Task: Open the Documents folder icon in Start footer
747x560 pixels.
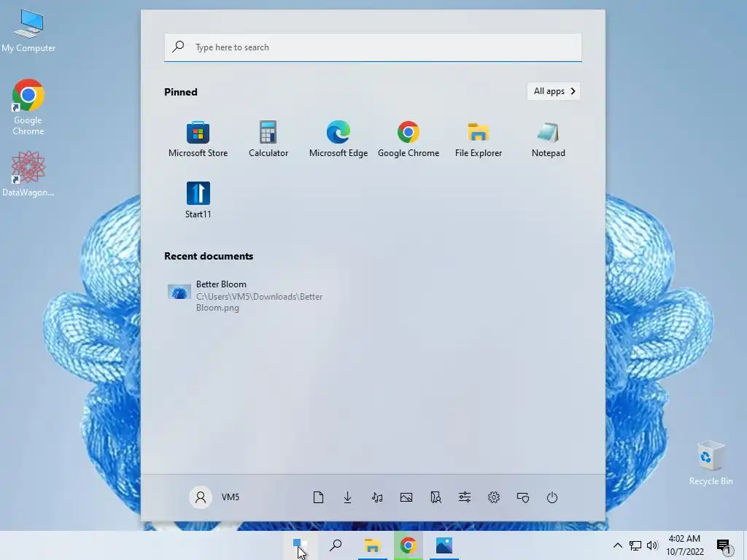Action: (x=318, y=497)
